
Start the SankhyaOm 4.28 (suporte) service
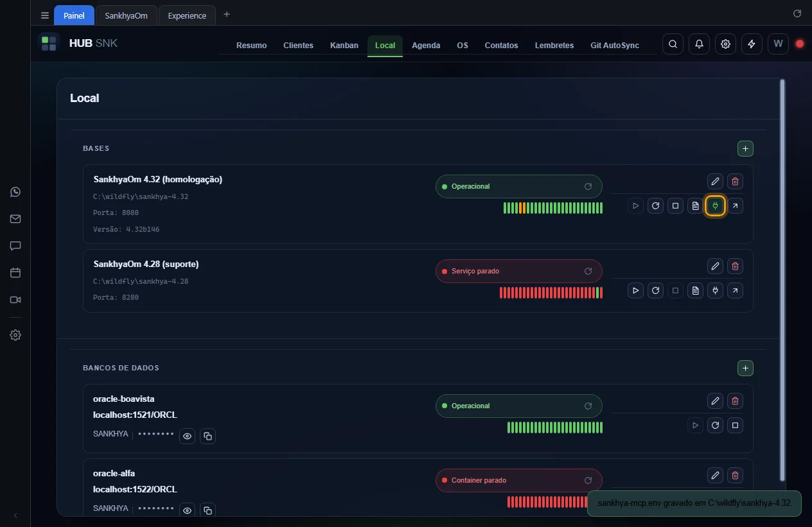click(x=635, y=291)
